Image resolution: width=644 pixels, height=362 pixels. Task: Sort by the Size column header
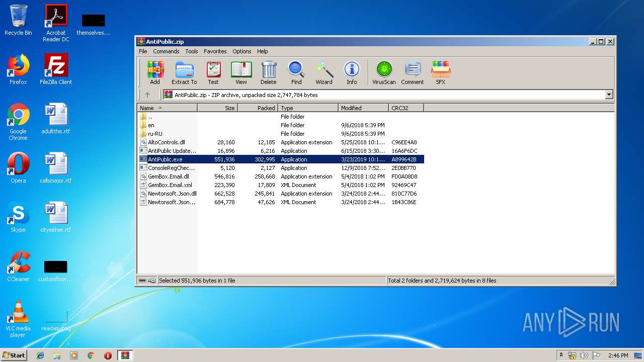click(217, 108)
